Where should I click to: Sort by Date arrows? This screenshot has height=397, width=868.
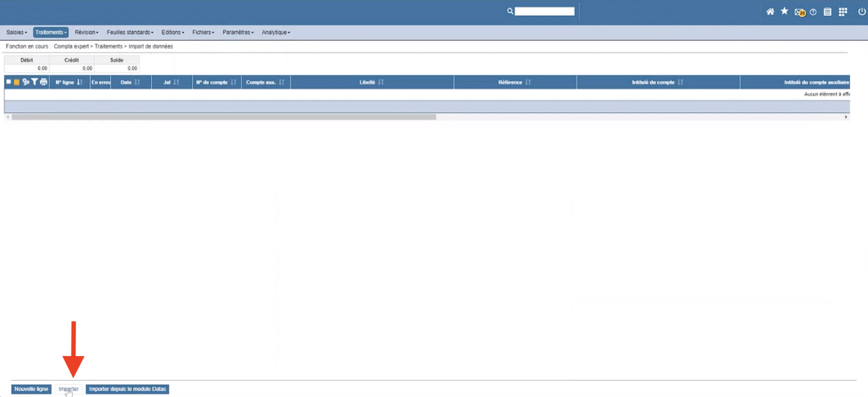click(x=137, y=82)
